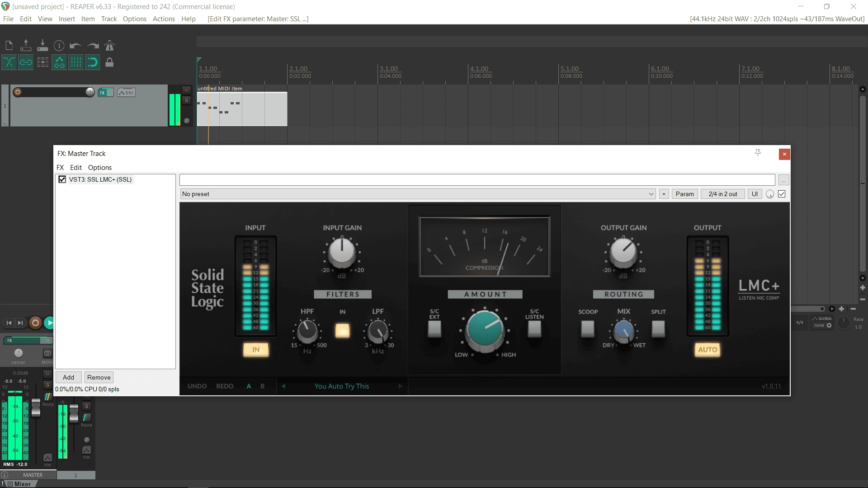Toggle the S/C LISTEN switch
This screenshot has height=488, width=868.
(x=534, y=329)
